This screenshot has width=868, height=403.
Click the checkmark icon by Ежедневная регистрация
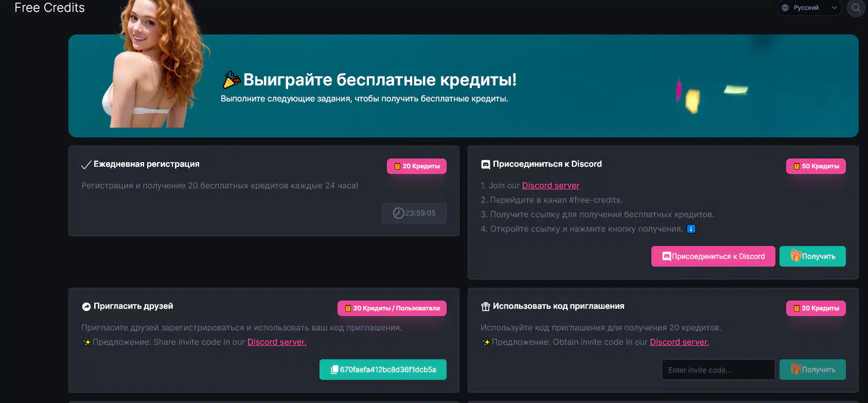click(86, 165)
